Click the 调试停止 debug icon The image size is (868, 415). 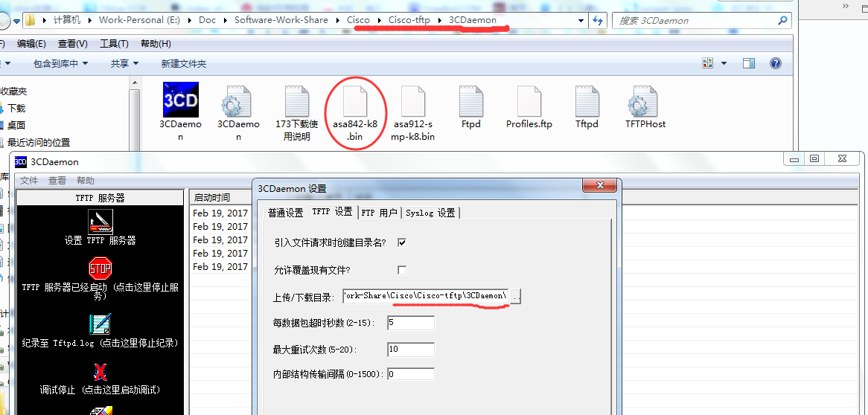click(x=100, y=372)
